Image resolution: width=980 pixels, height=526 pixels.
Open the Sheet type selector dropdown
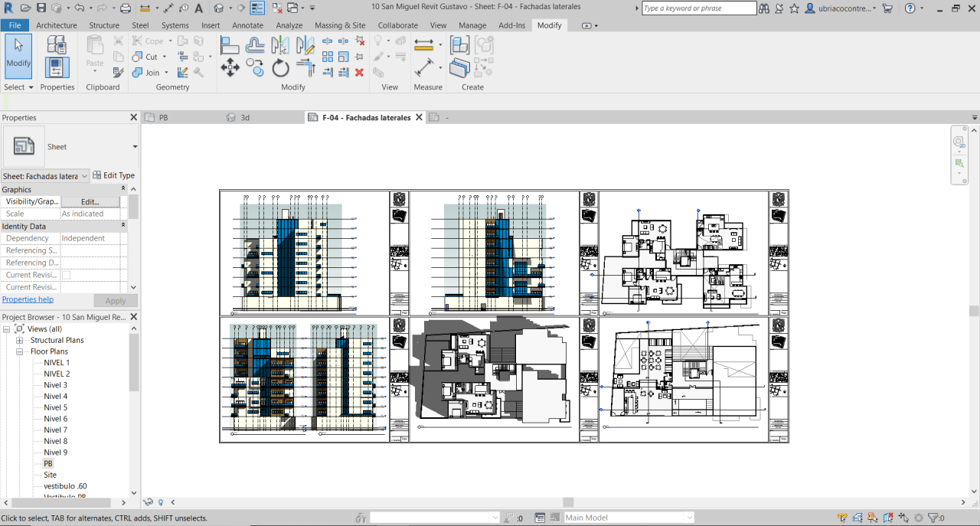pos(135,147)
